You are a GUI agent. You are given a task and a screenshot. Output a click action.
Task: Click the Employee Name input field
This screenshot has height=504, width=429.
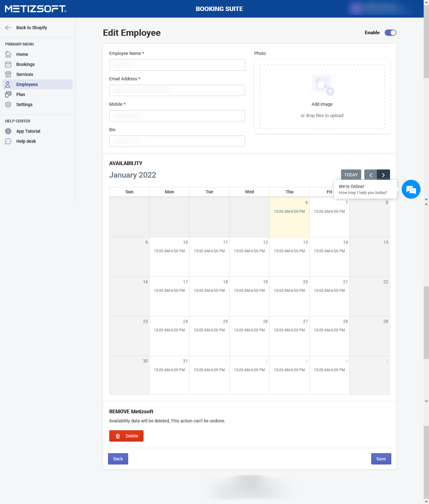177,65
